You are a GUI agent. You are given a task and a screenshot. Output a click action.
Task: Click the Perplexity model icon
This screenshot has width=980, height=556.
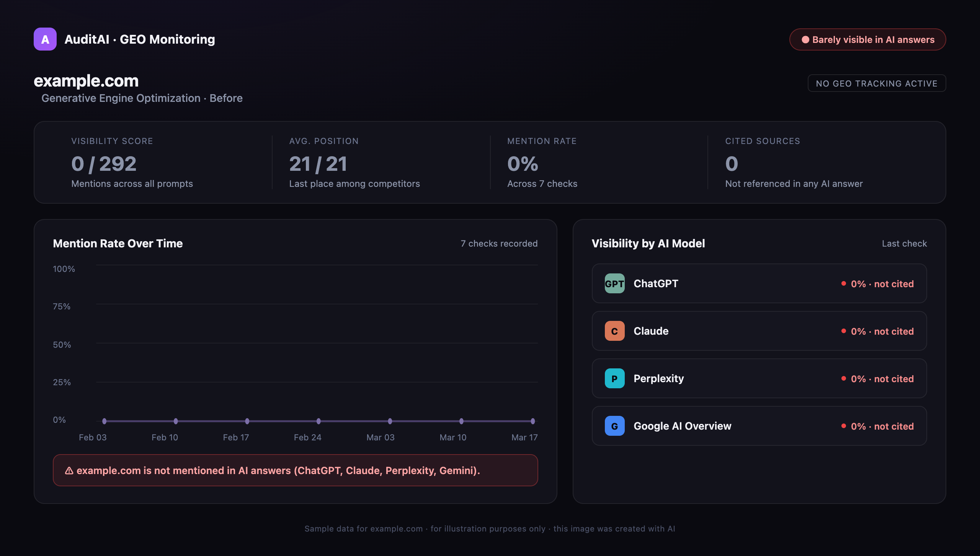614,378
